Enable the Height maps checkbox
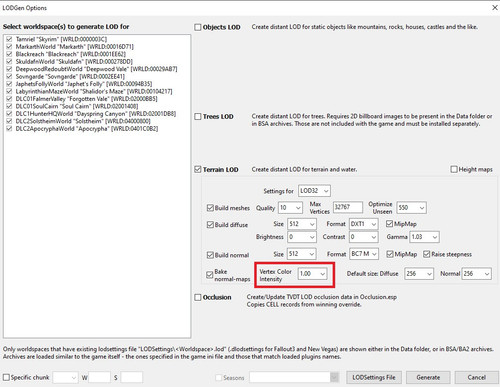 coord(454,169)
